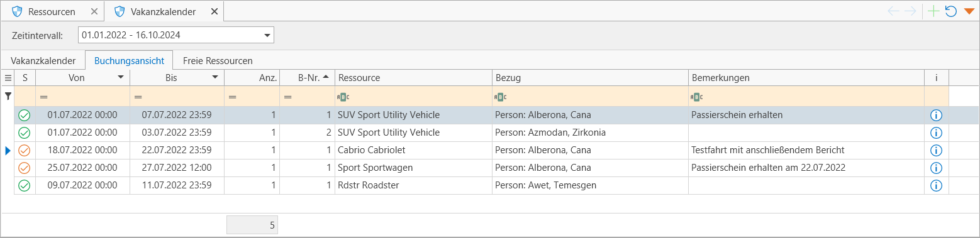Click the forward arrow navigation icon
Screen dimensions: 980x238
click(910, 11)
